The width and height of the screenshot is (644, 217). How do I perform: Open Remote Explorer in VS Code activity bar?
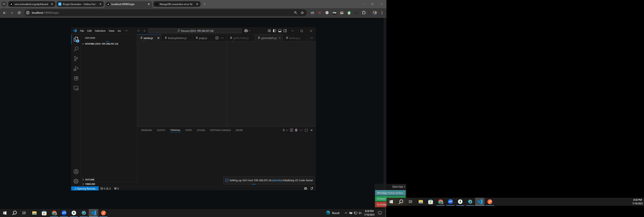click(x=76, y=88)
